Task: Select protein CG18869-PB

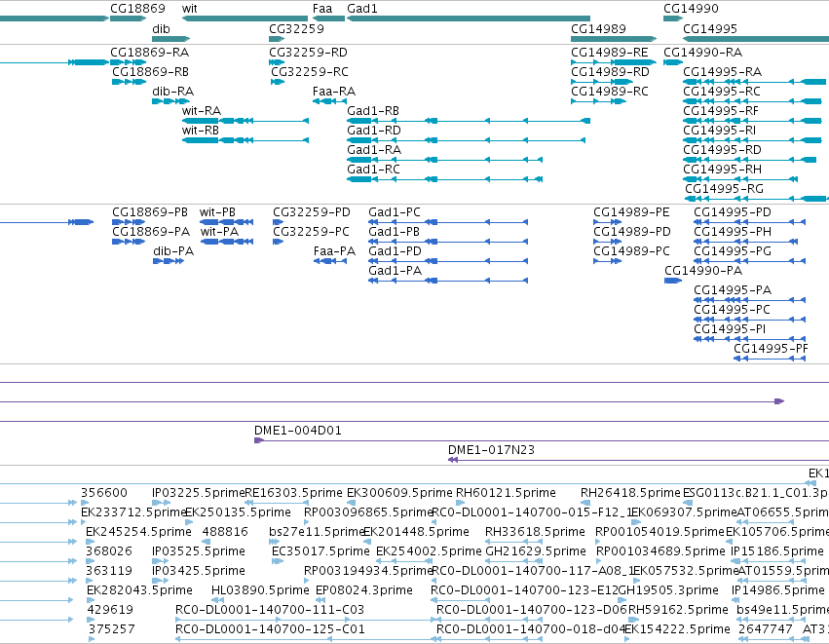Action: click(150, 212)
